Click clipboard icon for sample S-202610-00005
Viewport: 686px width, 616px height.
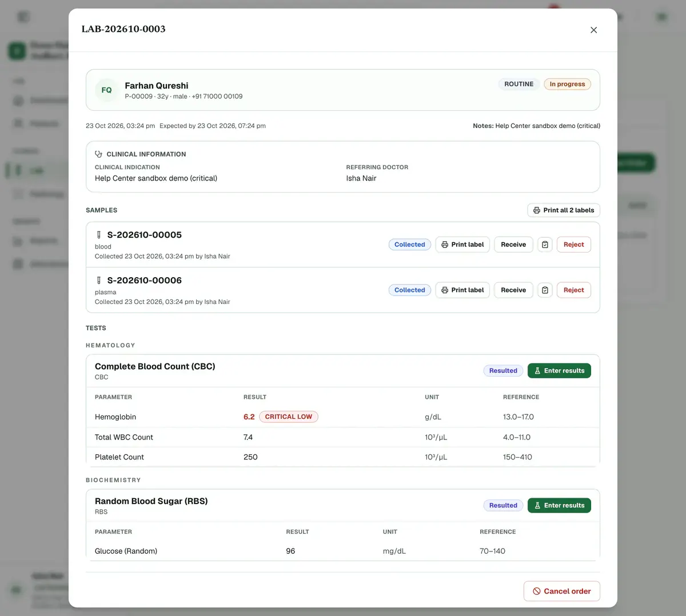coord(545,245)
